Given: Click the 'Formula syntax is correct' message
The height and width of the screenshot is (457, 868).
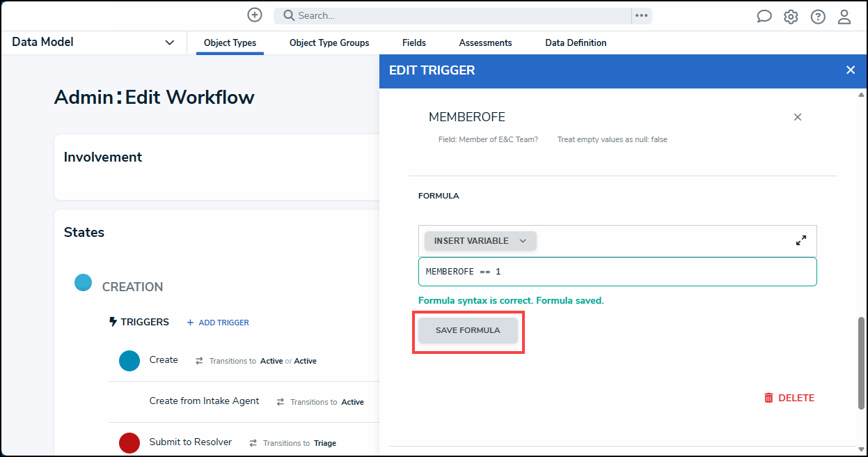Looking at the screenshot, I should tap(511, 301).
